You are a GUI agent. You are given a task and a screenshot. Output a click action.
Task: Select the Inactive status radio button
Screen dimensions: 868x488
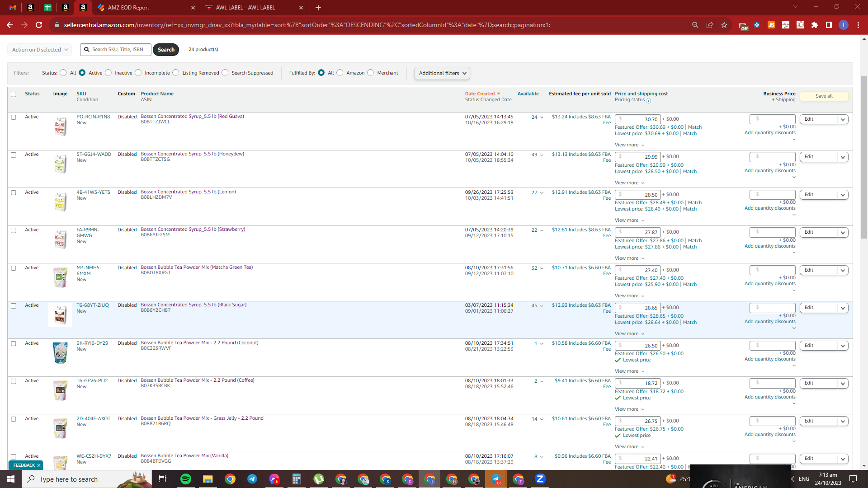coord(108,73)
